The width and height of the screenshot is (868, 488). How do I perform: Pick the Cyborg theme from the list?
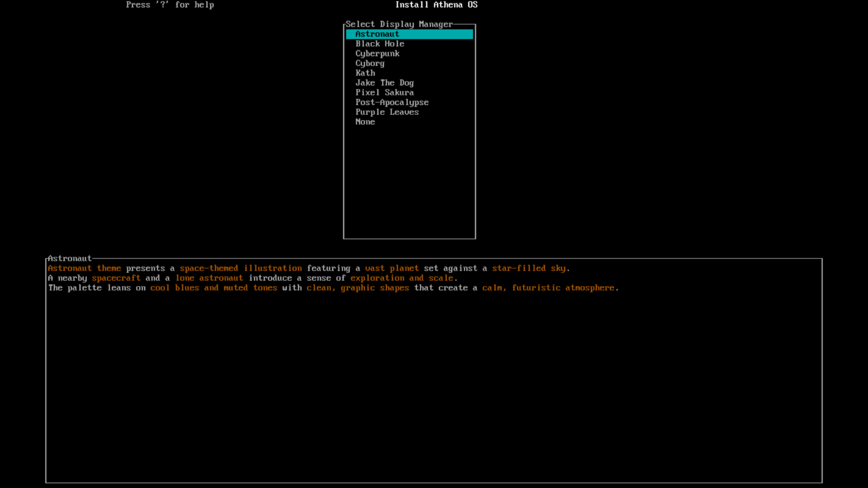pyautogui.click(x=370, y=63)
